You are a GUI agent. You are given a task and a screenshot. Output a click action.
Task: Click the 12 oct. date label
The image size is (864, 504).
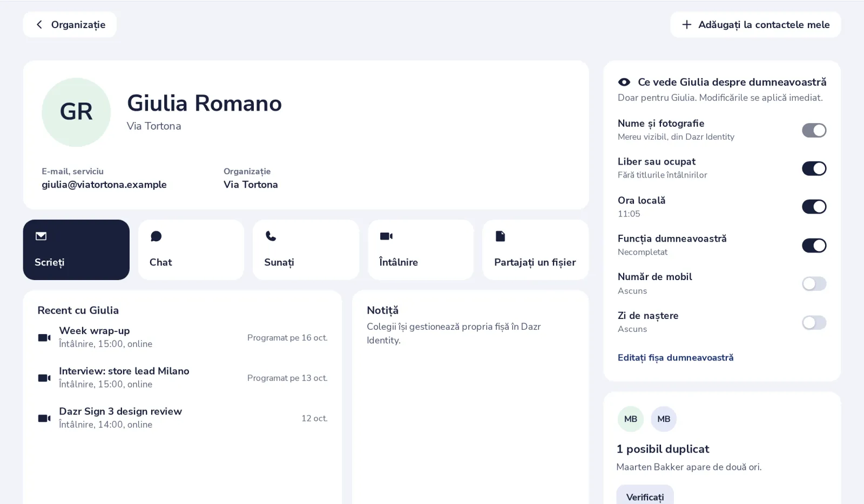[314, 418]
